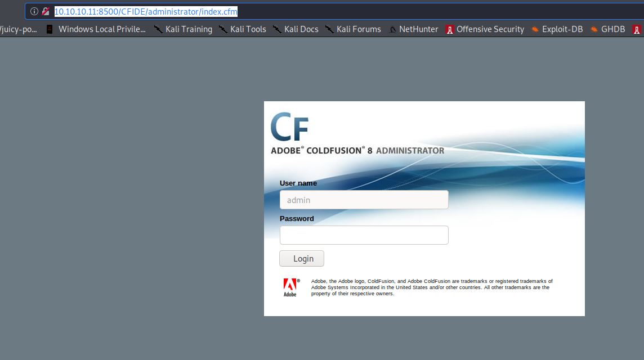Click the User name field showing admin
Screen dimensions: 644x360
(364, 200)
